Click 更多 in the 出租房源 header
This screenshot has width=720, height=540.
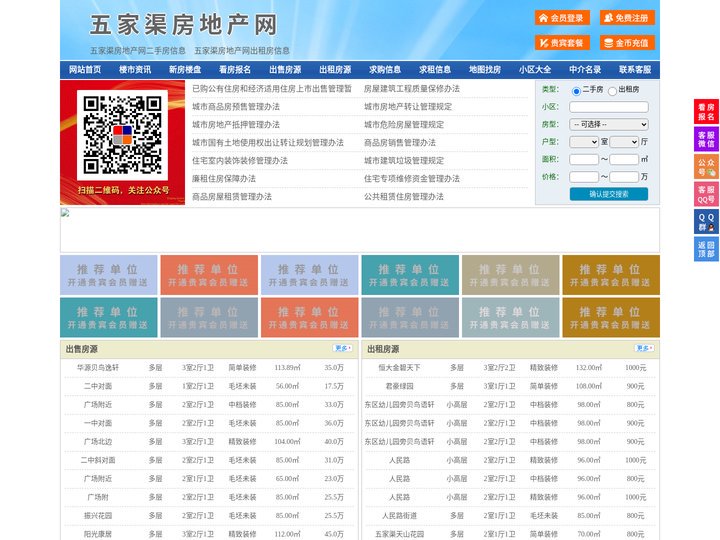[644, 349]
